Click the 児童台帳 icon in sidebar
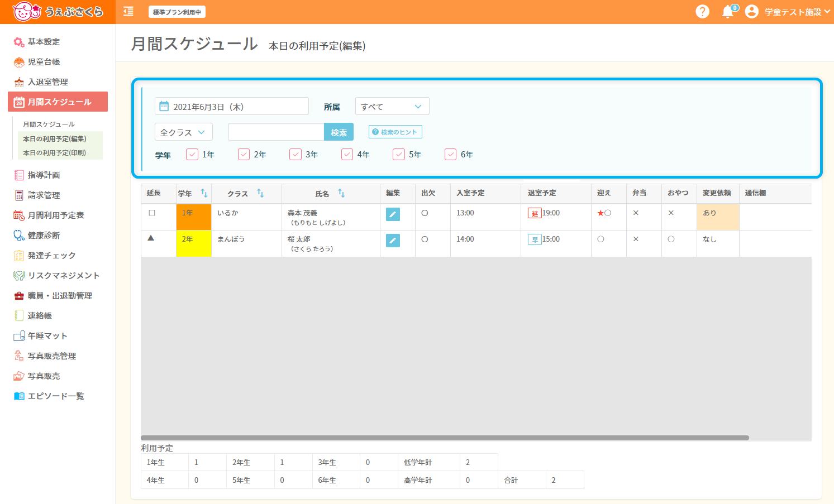The height and width of the screenshot is (504, 834). (19, 62)
